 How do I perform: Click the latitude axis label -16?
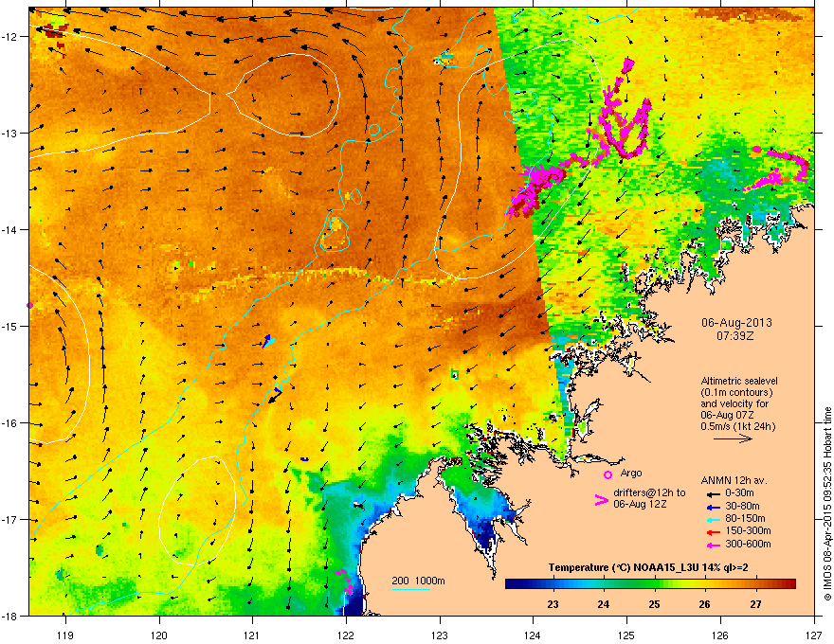click(10, 423)
